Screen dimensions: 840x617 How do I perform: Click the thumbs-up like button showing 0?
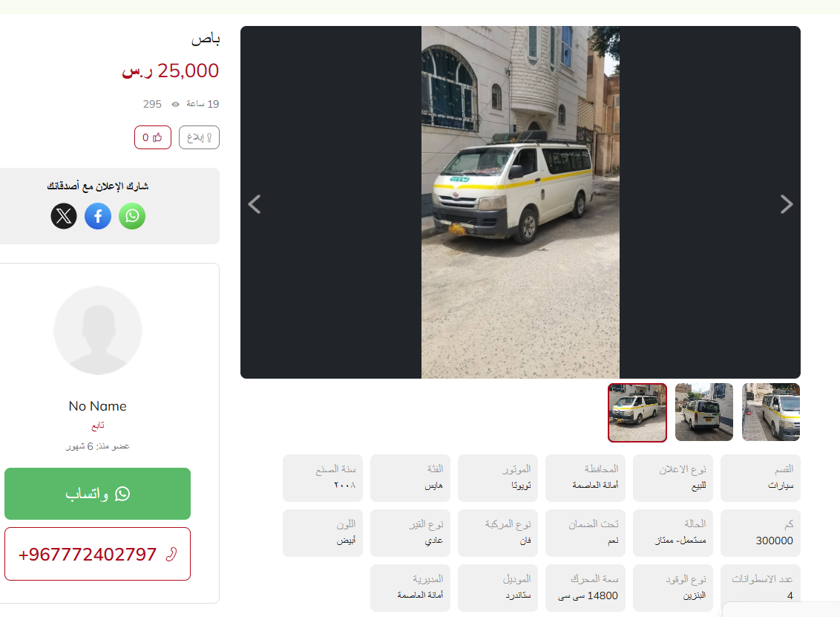tap(153, 137)
